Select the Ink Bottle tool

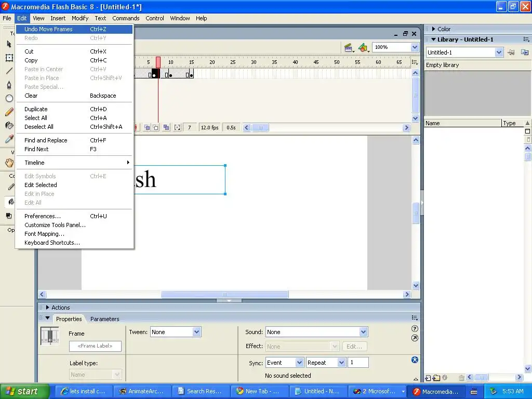[9, 126]
